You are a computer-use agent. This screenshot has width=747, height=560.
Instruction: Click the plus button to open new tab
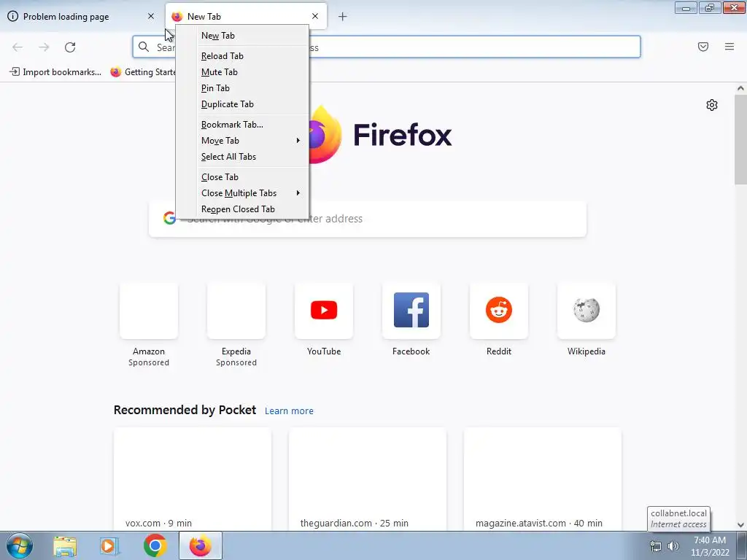pos(343,17)
